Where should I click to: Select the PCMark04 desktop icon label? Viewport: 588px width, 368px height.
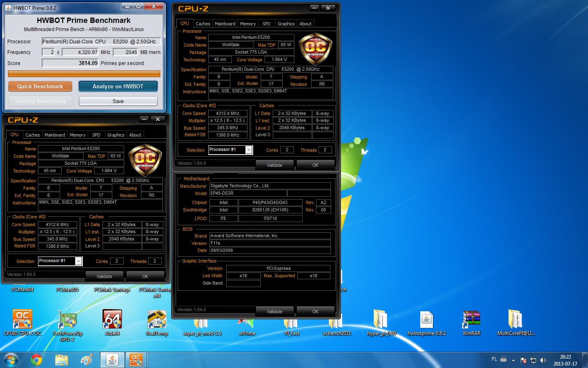tap(22, 289)
